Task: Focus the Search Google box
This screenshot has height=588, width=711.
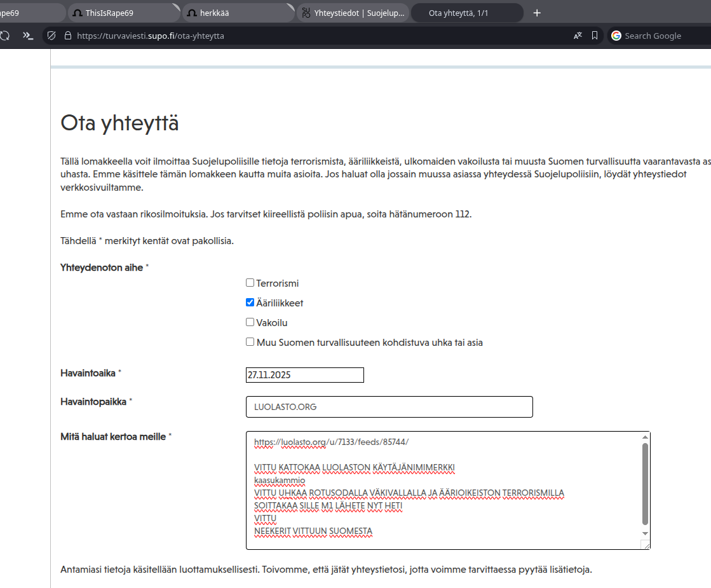Action: point(664,36)
